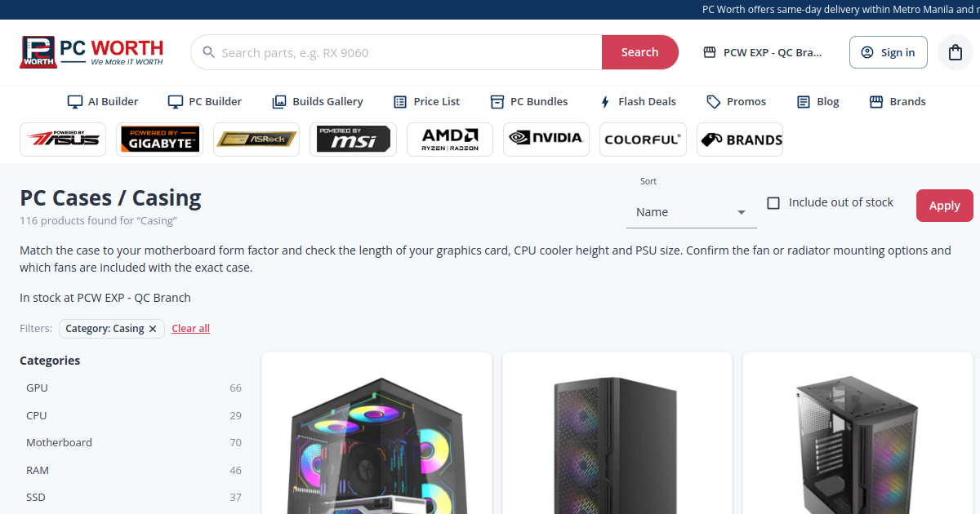Apply the sort and stock filters

click(x=945, y=206)
